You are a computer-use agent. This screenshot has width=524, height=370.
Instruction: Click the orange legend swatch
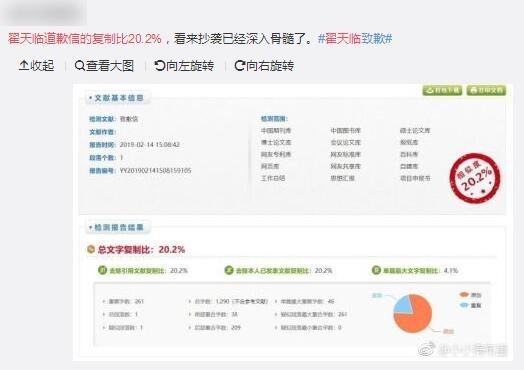coord(464,294)
